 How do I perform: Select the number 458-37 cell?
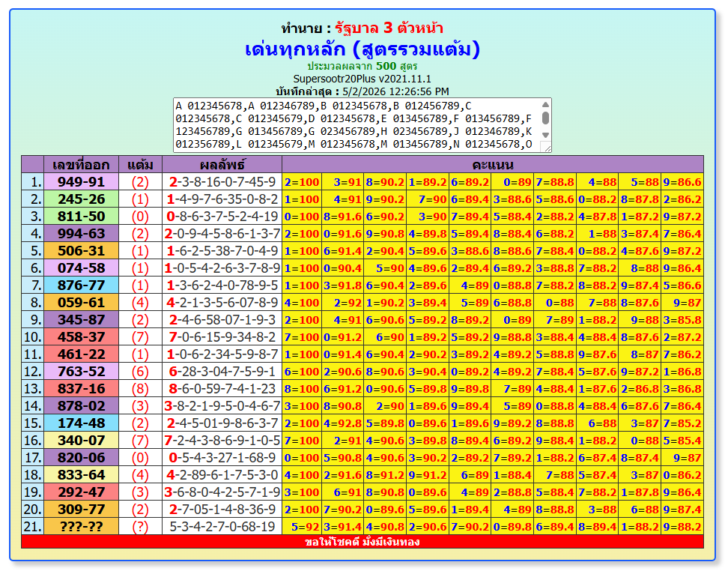click(81, 336)
